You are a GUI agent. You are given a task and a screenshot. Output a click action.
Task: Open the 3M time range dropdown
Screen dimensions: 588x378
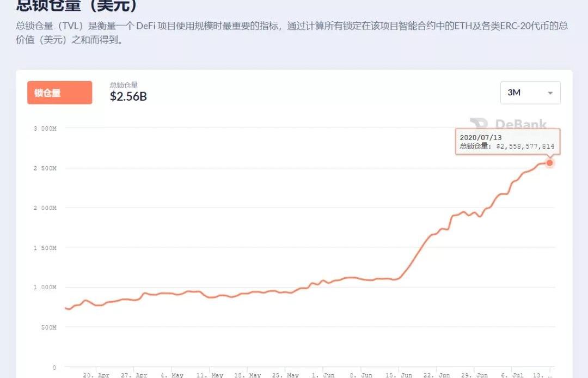(x=530, y=93)
